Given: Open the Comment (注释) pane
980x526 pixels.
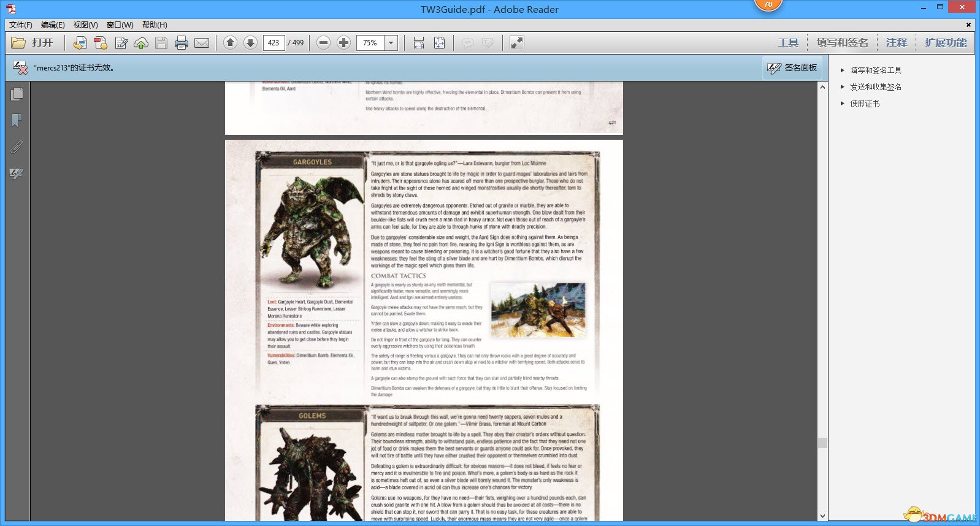Looking at the screenshot, I should 896,43.
